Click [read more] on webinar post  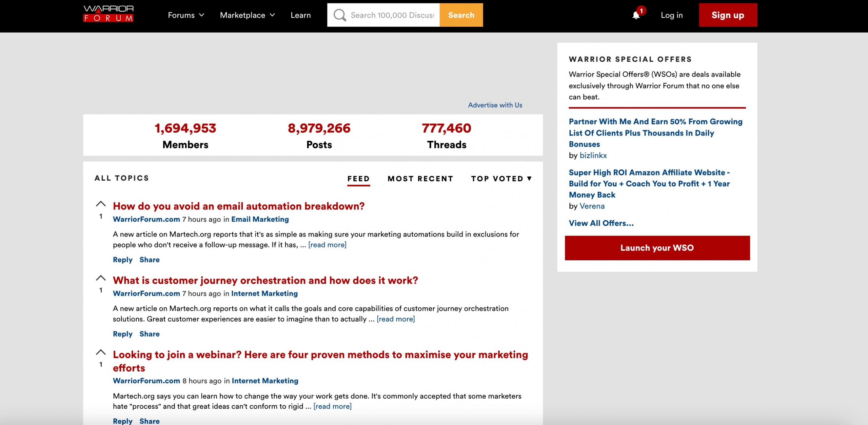pos(332,406)
